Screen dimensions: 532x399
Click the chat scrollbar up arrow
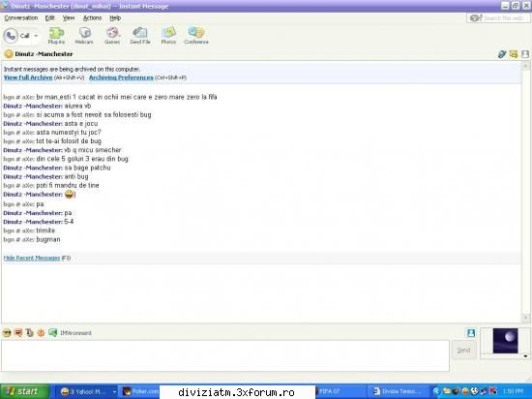click(x=526, y=66)
